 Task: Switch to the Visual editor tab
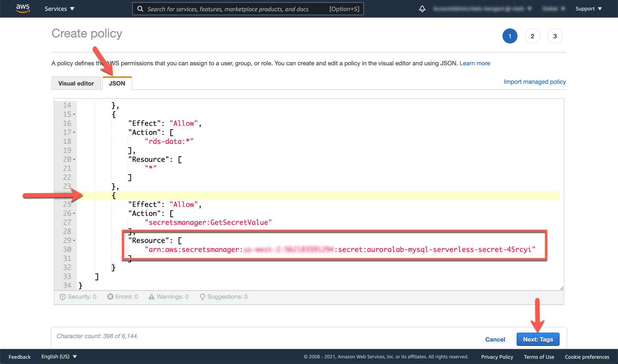(76, 83)
